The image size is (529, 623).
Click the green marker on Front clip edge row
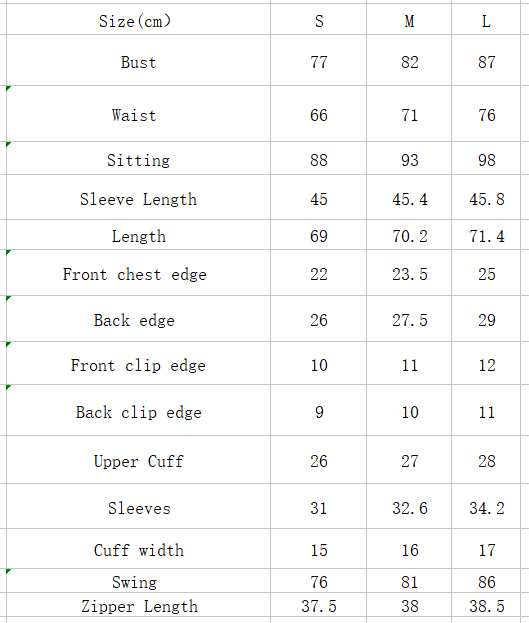pos(9,344)
